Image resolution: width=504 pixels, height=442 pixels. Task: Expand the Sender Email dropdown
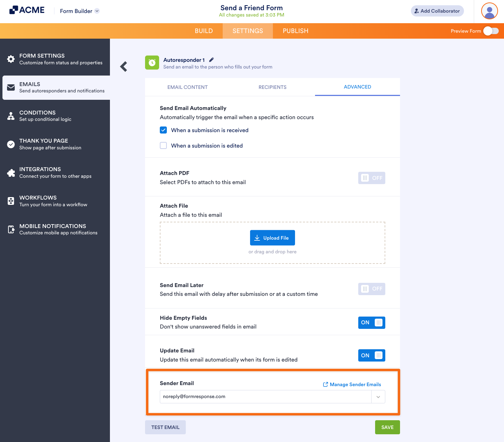click(x=378, y=397)
